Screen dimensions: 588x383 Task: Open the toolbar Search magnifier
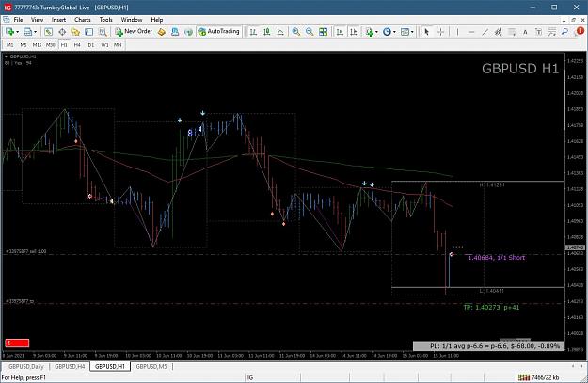pyautogui.click(x=565, y=32)
